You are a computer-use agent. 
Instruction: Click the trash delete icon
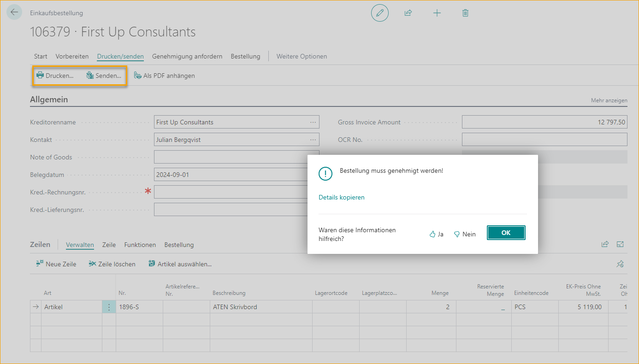(x=465, y=13)
